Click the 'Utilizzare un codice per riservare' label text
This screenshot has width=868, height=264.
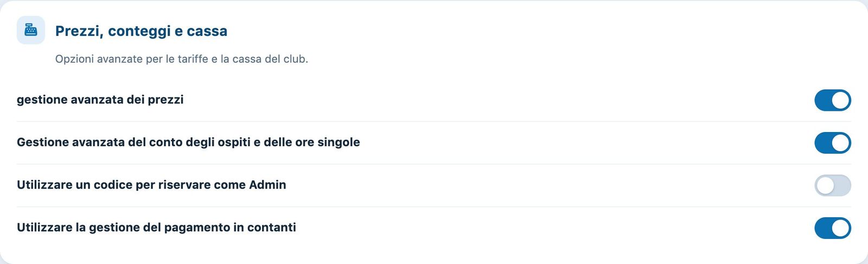coord(114,185)
